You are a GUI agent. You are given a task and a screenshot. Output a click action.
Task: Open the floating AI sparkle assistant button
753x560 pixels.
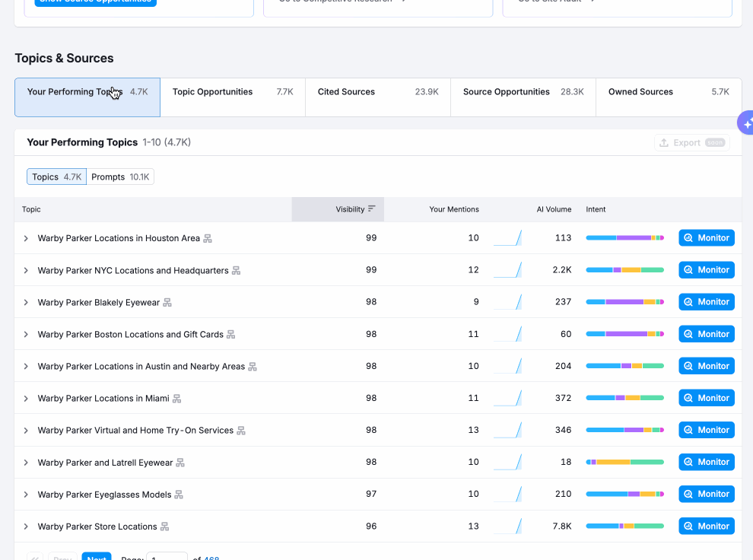746,123
